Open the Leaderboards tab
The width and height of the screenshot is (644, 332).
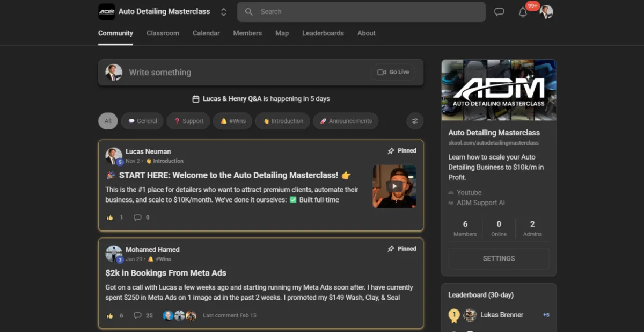coord(323,33)
